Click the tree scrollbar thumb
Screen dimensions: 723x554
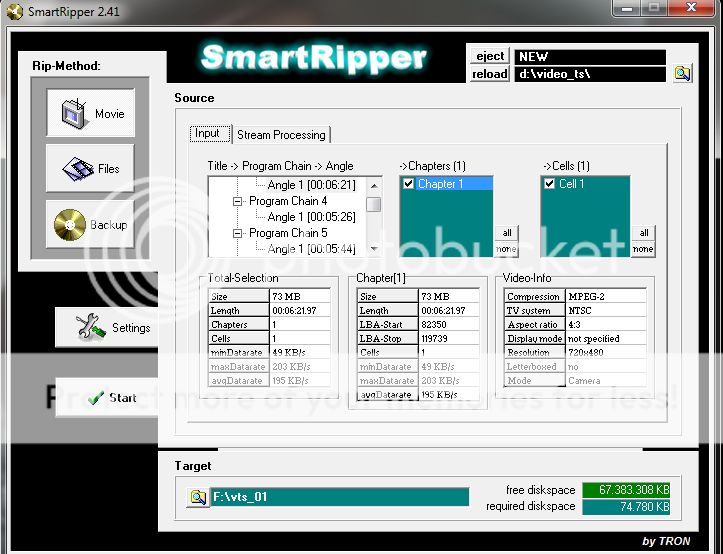pyautogui.click(x=374, y=204)
